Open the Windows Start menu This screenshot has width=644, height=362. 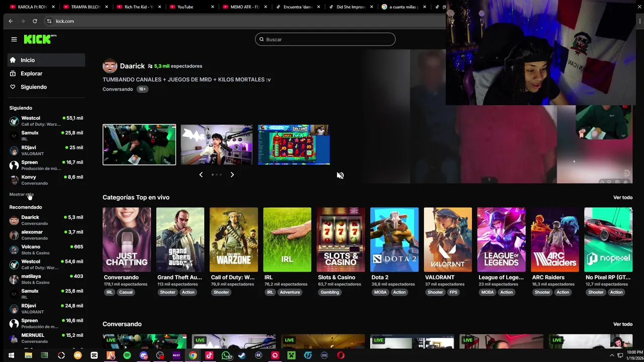click(x=11, y=355)
